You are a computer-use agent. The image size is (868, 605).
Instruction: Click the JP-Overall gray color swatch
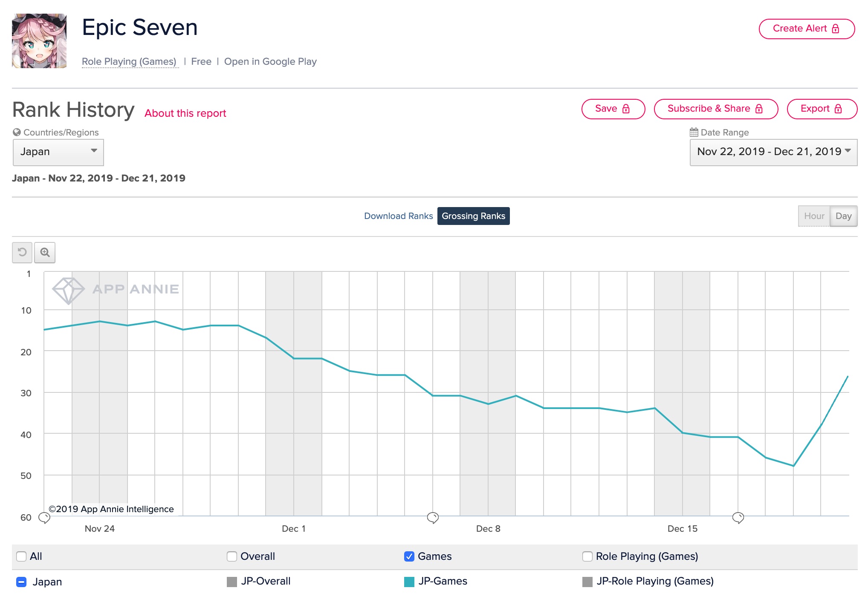point(232,582)
